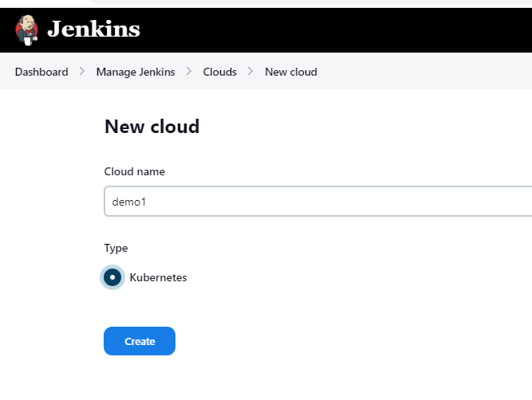Select the New cloud breadcrumb
Viewport: 532px width, 400px height.
291,72
